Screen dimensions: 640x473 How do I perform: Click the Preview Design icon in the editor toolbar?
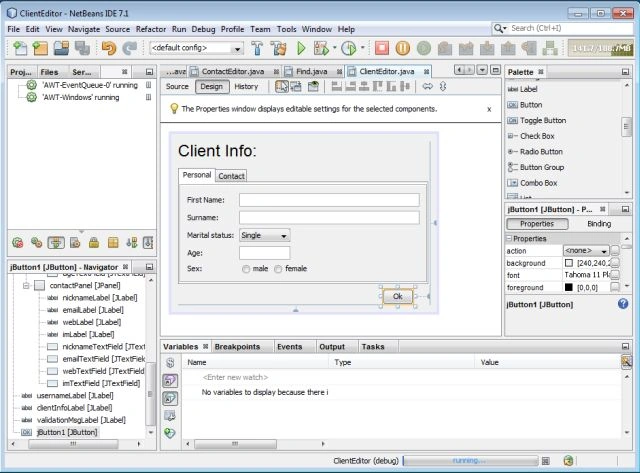pyautogui.click(x=313, y=87)
